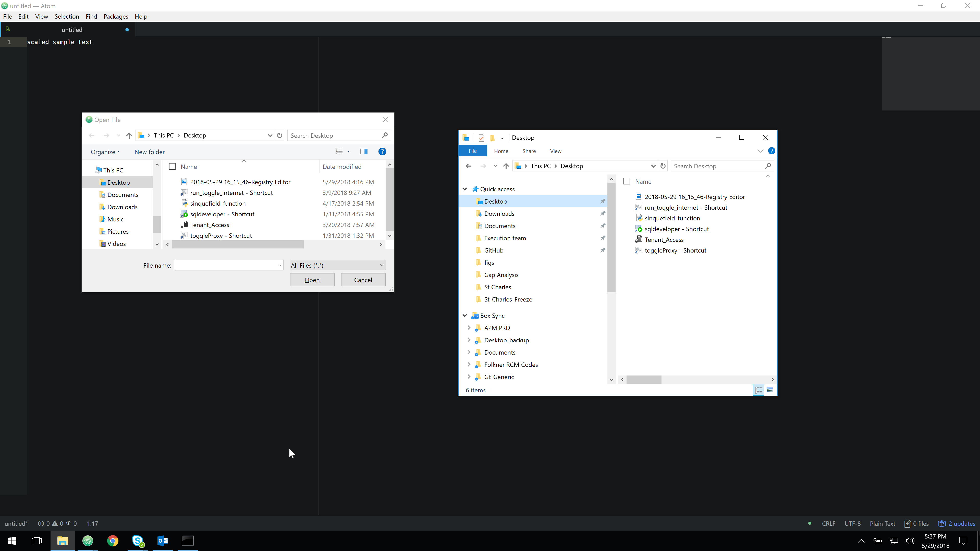
Task: Click search magnifier icon in Explorer window
Action: (x=768, y=166)
